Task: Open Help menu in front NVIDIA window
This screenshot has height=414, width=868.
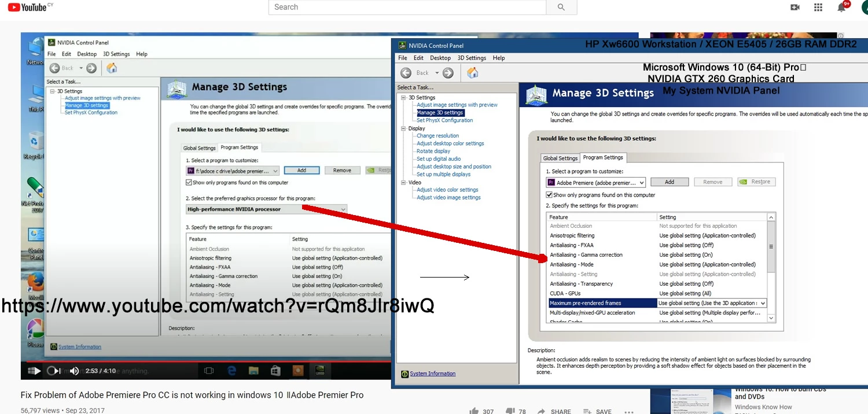Action: [499, 58]
